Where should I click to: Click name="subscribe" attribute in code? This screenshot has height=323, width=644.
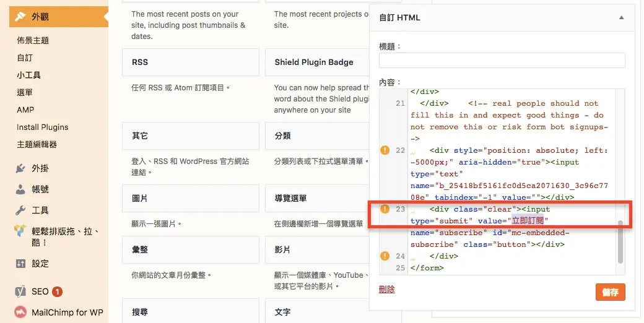[x=449, y=233]
